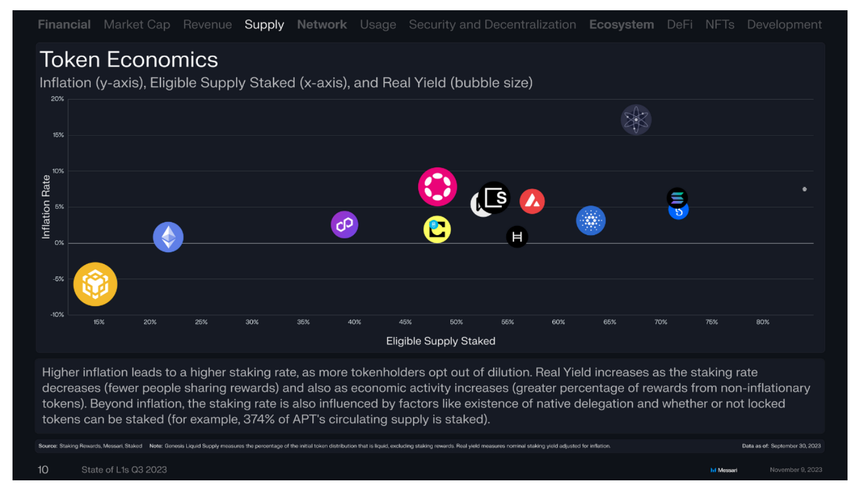Click the yellow BNB bubble
The width and height of the screenshot is (868, 494).
(x=96, y=284)
